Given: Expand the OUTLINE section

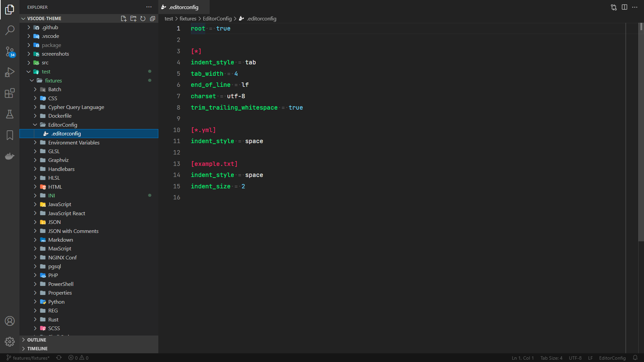Looking at the screenshot, I should click(37, 340).
